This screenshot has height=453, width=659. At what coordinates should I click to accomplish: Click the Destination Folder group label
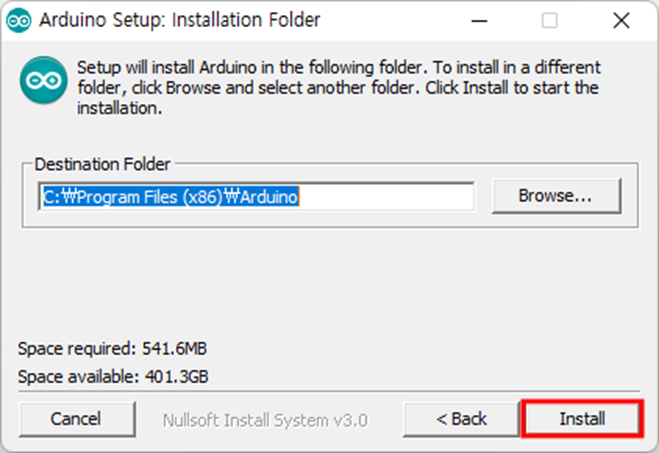coord(103,164)
